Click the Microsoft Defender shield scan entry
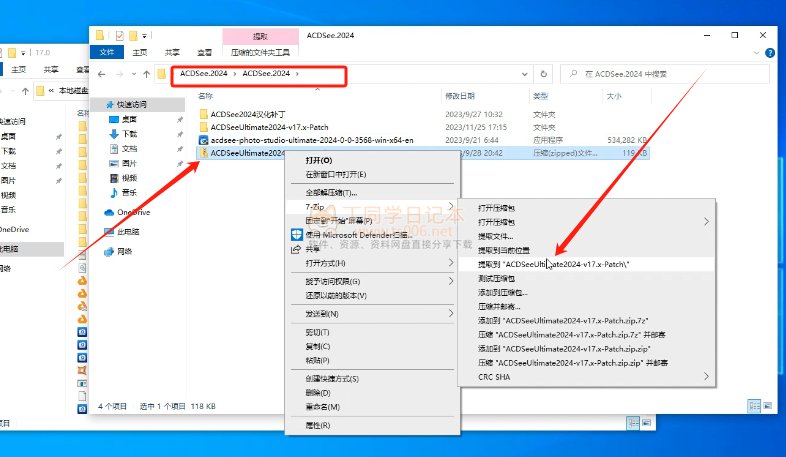 372,235
